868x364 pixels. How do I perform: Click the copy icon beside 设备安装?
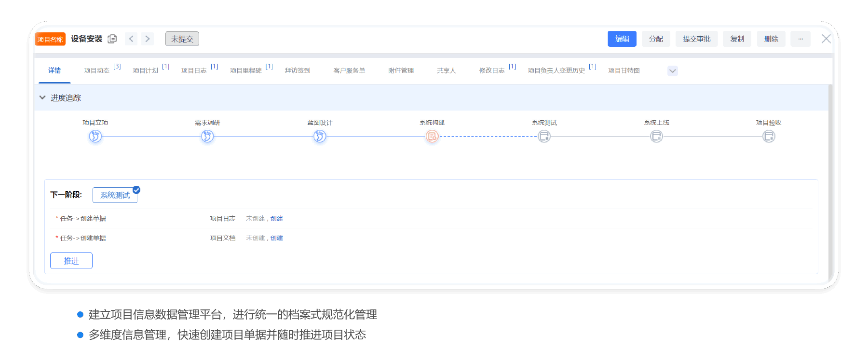tap(112, 39)
